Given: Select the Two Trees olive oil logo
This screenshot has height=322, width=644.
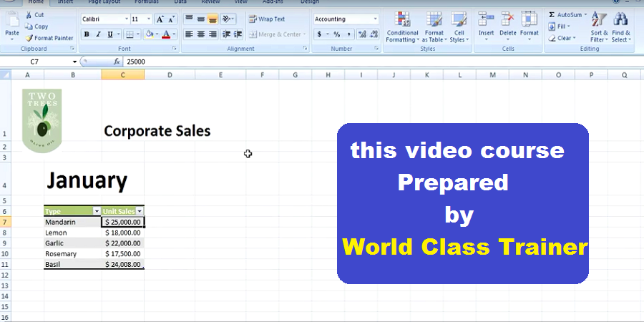Looking at the screenshot, I should [42, 120].
